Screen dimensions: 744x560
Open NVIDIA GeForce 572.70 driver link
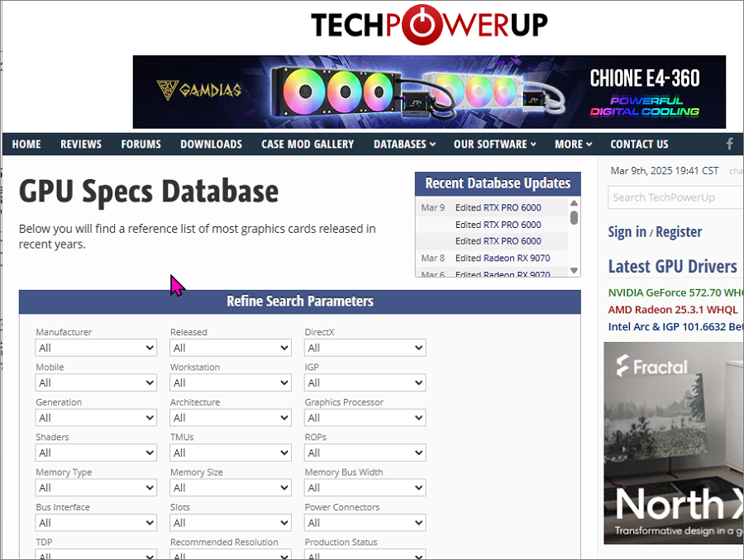pyautogui.click(x=675, y=292)
